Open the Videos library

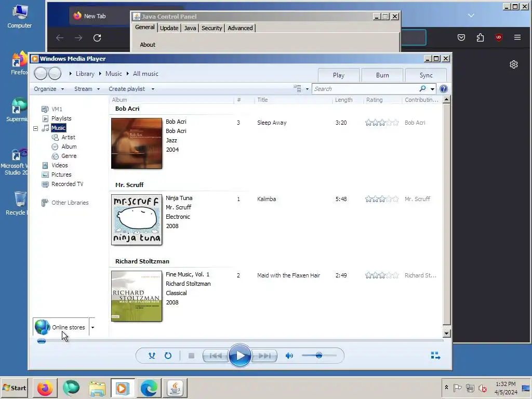[x=59, y=165]
